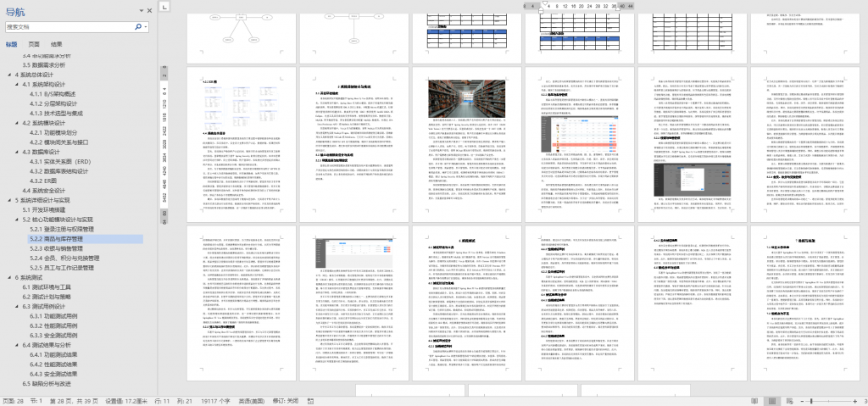Click the zoom out minus icon
Image resolution: width=868 pixels, height=406 pixels.
(801, 400)
